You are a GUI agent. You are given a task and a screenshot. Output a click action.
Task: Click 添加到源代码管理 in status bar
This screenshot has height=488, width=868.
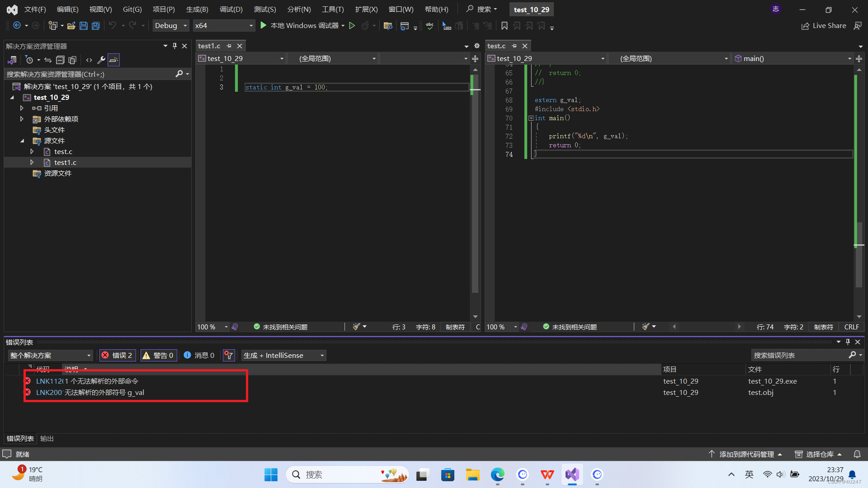tap(746, 454)
